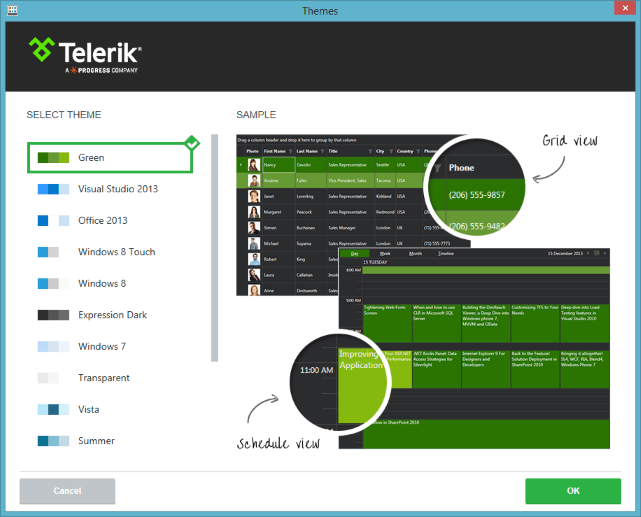Choose the Green theme label
This screenshot has width=641, height=517.
pyautogui.click(x=91, y=157)
